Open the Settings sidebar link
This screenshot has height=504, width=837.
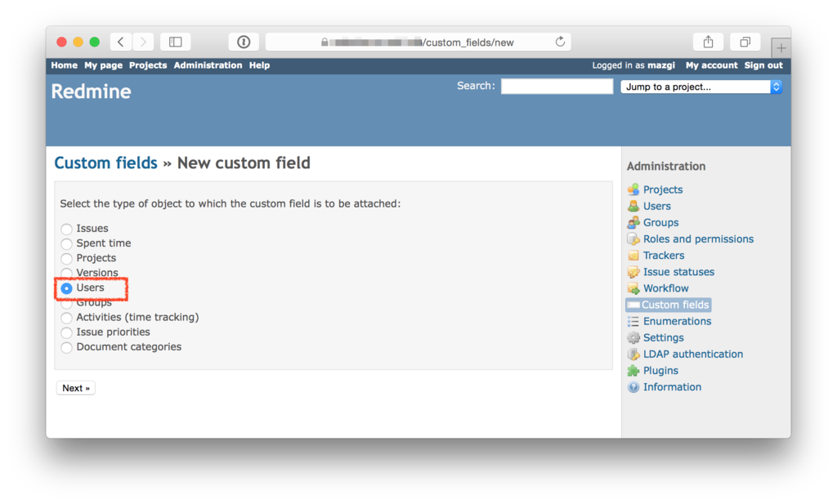(663, 337)
